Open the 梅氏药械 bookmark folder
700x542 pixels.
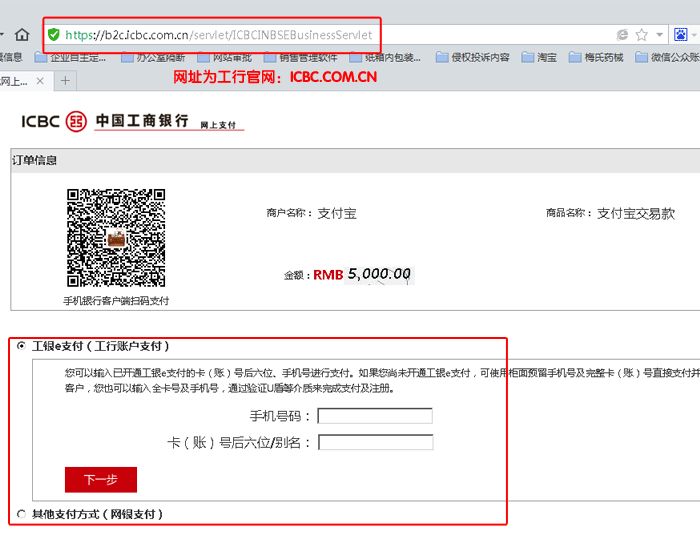(596, 57)
